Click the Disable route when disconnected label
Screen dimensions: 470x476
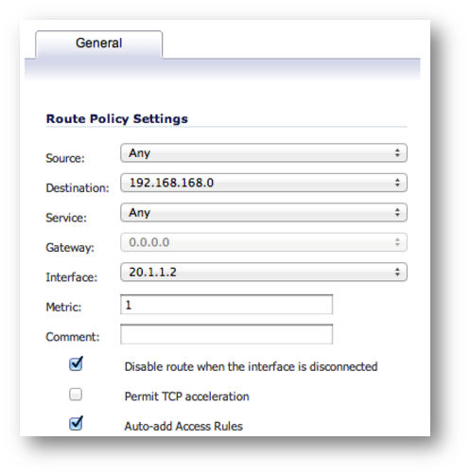[x=251, y=366]
